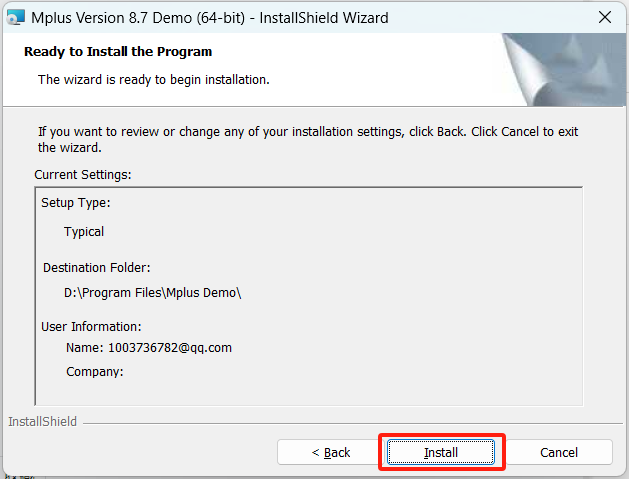Click the 'Current Settings:' label
Screen dimensions: 629x479
(x=83, y=174)
